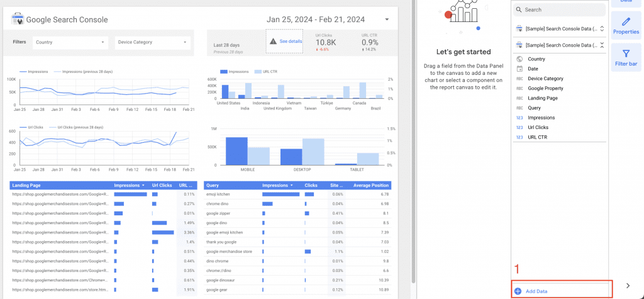The width and height of the screenshot is (644, 299).
Task: Click the Url Clicks 10.8K scorecard
Action: point(326,42)
